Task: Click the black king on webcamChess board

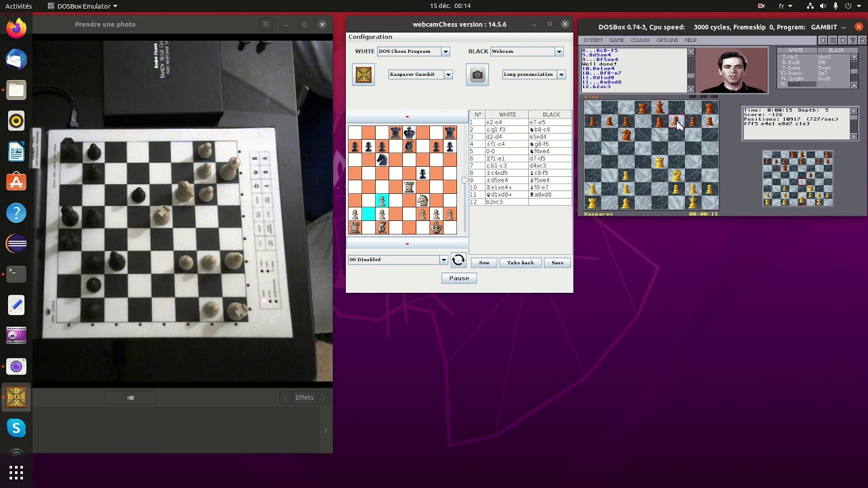Action: pyautogui.click(x=409, y=132)
